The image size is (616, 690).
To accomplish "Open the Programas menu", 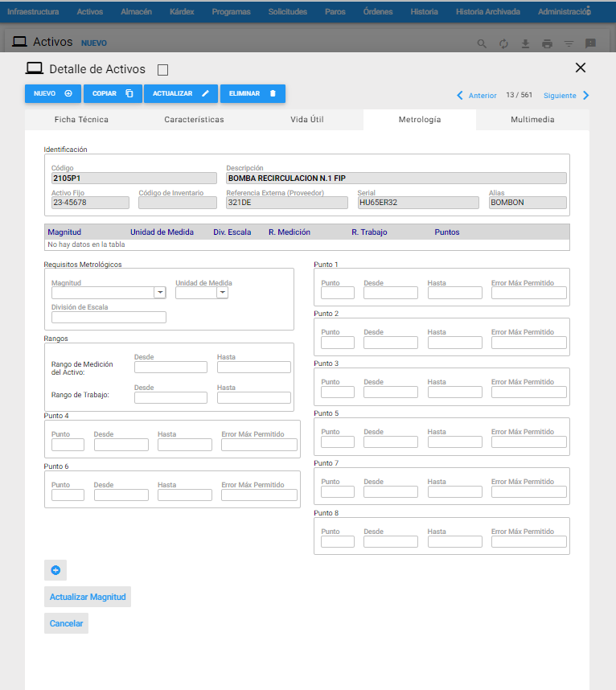I will (231, 12).
